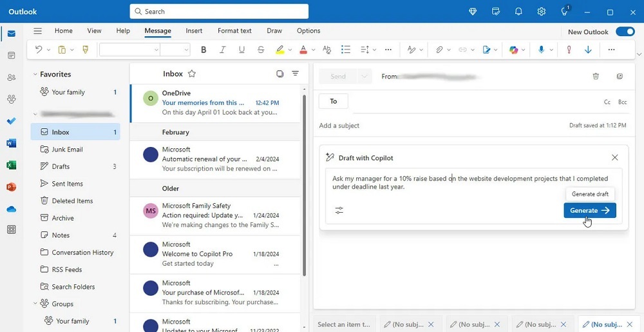
Task: Turn off the New Outlook toggle
Action: pyautogui.click(x=625, y=31)
